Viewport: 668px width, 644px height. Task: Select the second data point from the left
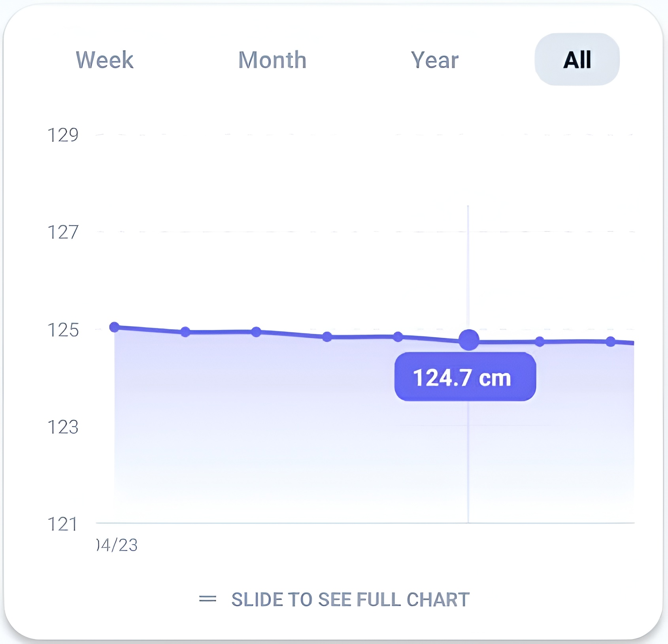click(185, 332)
